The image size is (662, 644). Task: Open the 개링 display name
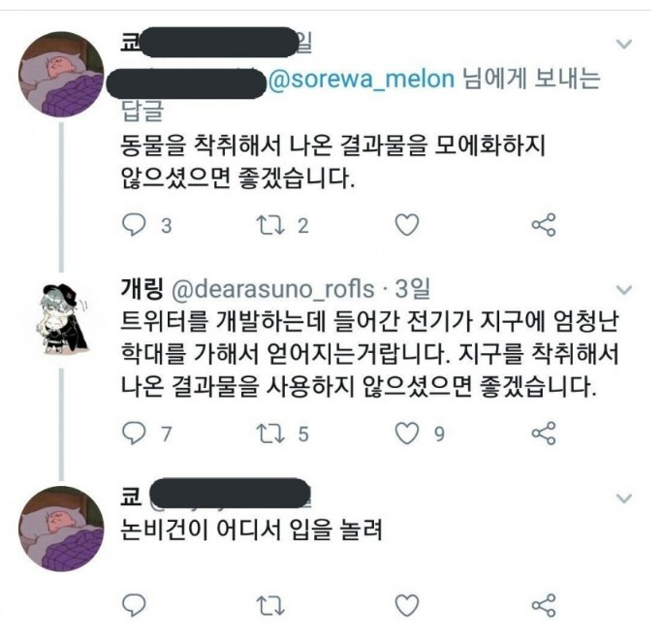pyautogui.click(x=141, y=289)
